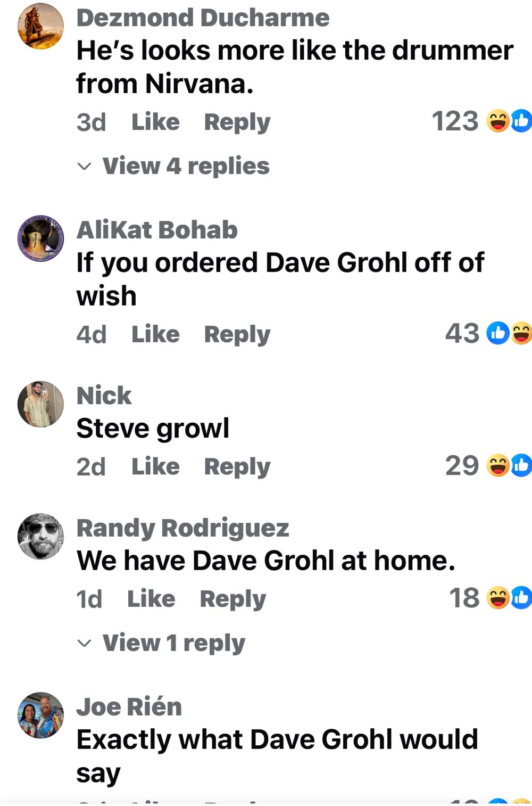Expand View 4 replies under Dezmond's comment

pos(174,166)
